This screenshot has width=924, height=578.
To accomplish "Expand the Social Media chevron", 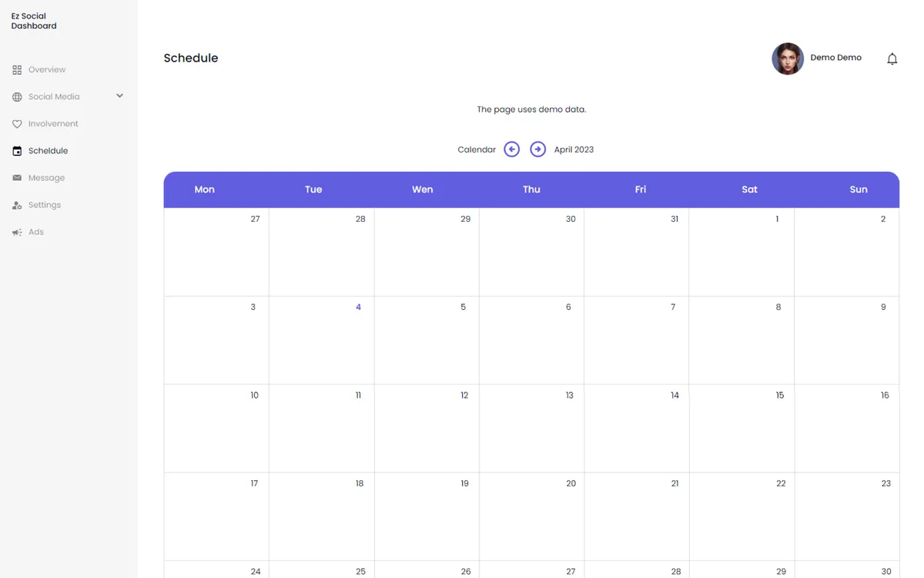I will [119, 96].
